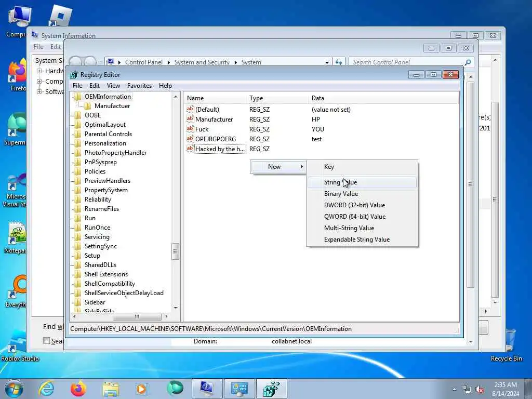Switch to Registry Editor taskbar button

[x=271, y=389]
